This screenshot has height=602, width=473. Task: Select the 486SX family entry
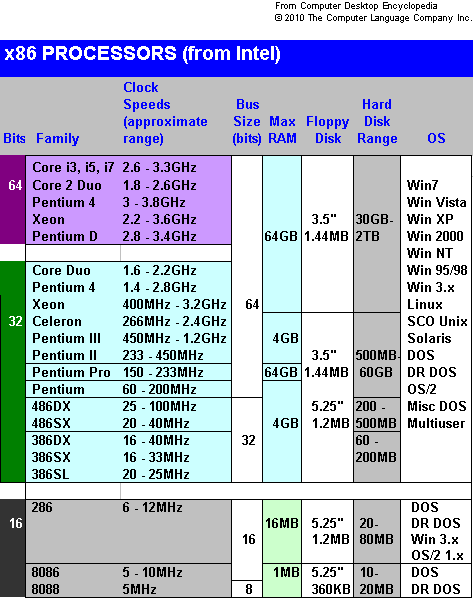[51, 423]
